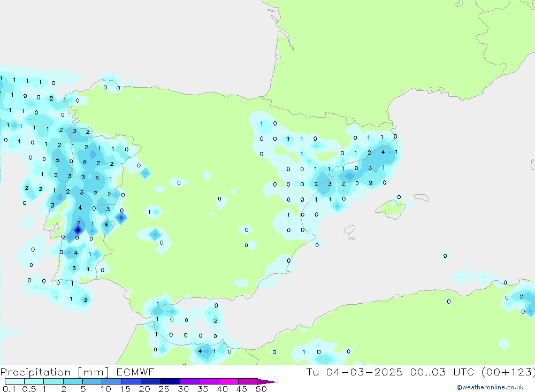Click the '0.1' legend label
Viewport: 535px width, 392px height.
[9, 389]
